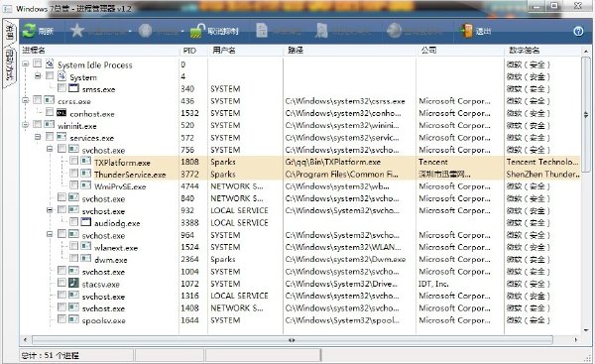Collapse svchost.exe node with PID 756
The width and height of the screenshot is (595, 364).
tap(50, 149)
